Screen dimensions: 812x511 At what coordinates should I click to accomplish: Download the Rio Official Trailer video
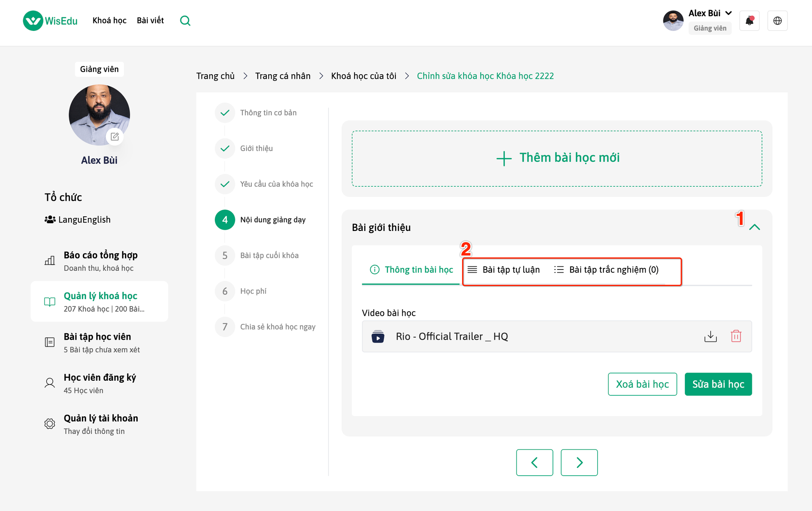(710, 336)
